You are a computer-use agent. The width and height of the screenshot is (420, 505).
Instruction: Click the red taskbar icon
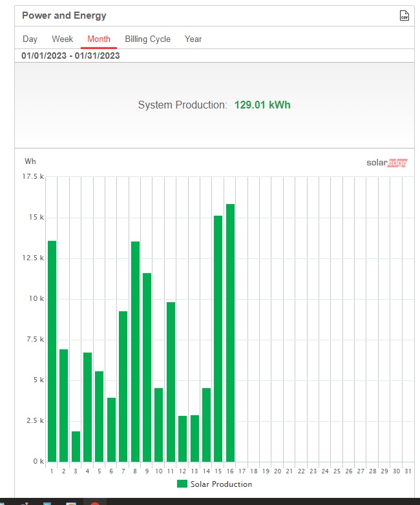pos(95,503)
